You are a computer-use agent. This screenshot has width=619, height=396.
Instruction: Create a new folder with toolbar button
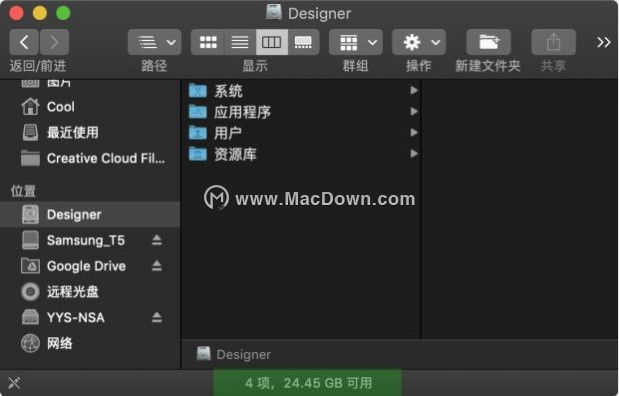(x=489, y=42)
